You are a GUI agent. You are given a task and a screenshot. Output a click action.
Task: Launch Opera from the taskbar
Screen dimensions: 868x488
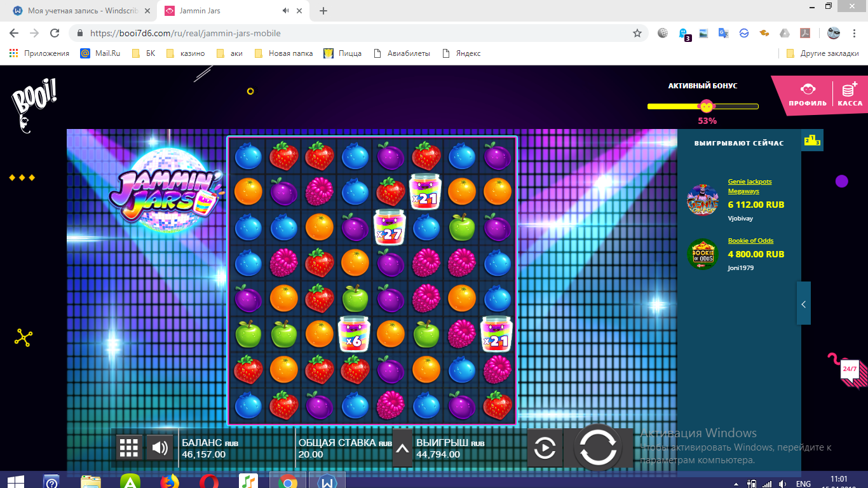(x=209, y=482)
